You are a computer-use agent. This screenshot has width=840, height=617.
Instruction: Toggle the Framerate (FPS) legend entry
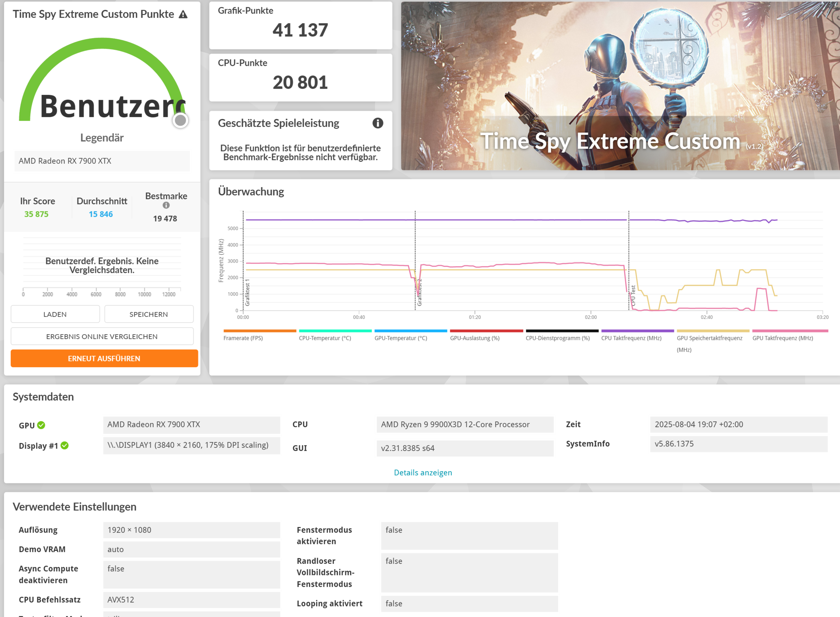point(243,338)
